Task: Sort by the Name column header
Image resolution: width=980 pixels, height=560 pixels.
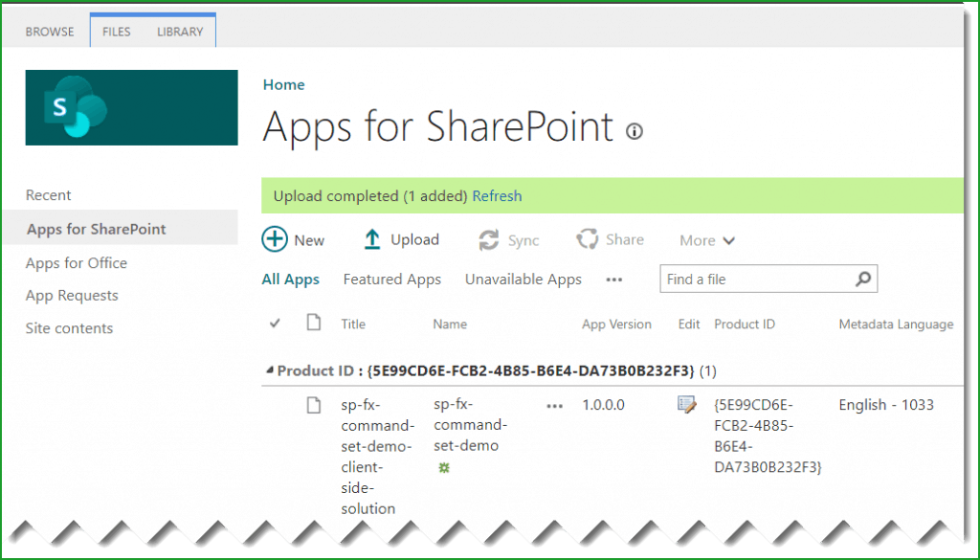Action: click(450, 325)
